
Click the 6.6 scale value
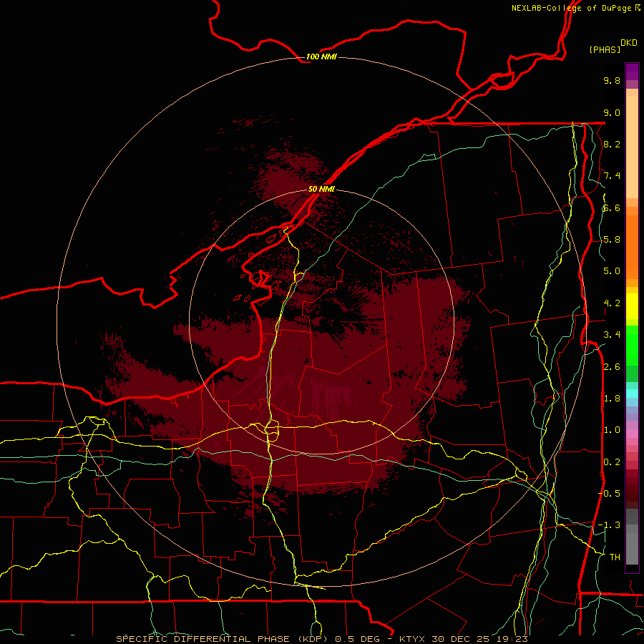(612, 208)
